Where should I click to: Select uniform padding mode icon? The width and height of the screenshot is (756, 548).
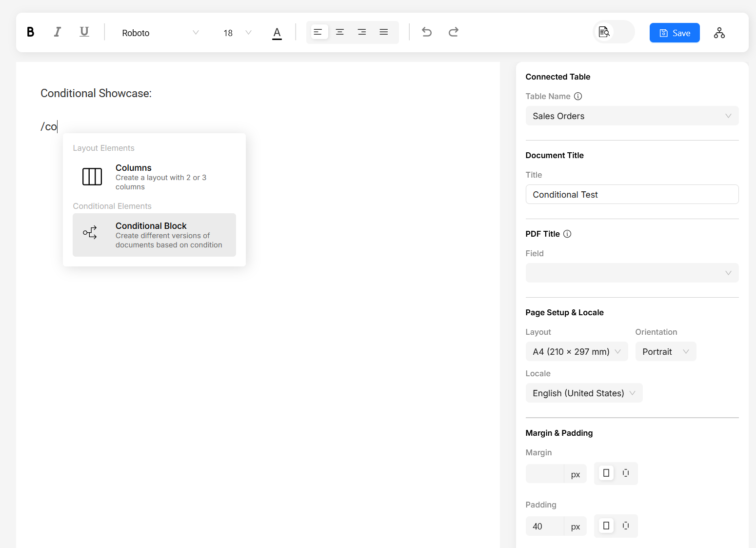tap(606, 526)
